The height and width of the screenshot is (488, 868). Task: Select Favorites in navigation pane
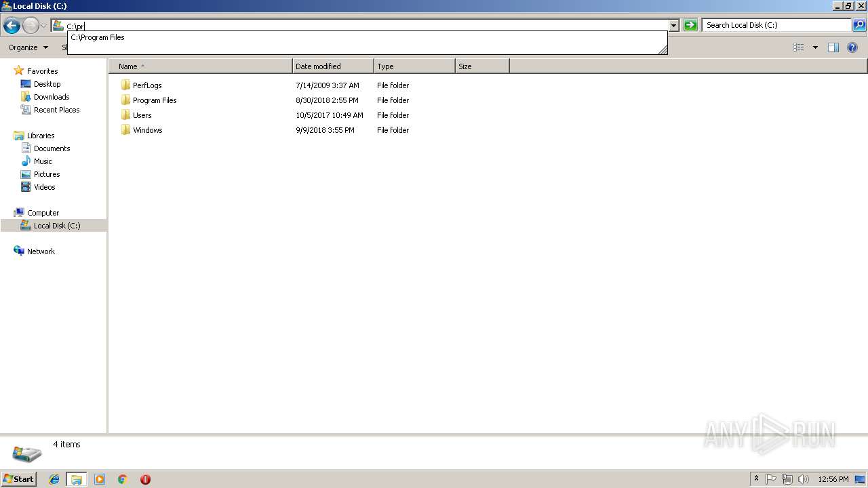[42, 71]
